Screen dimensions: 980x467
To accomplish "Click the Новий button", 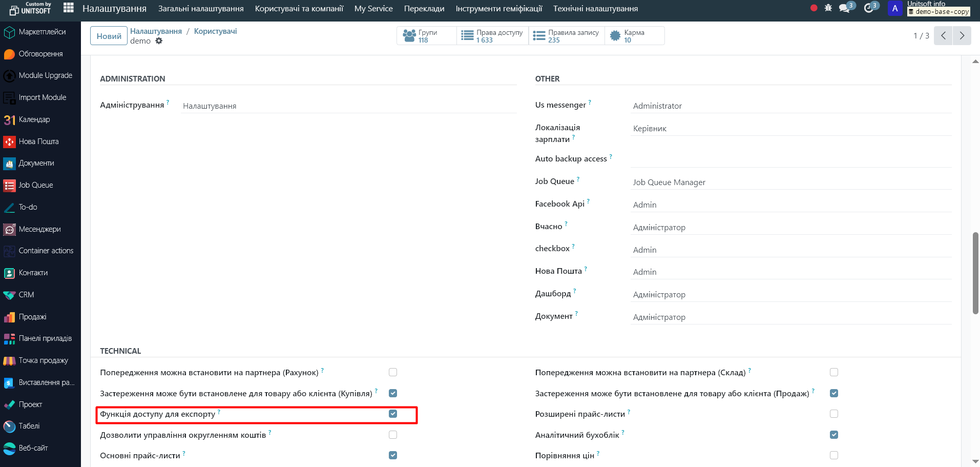I will [x=109, y=36].
